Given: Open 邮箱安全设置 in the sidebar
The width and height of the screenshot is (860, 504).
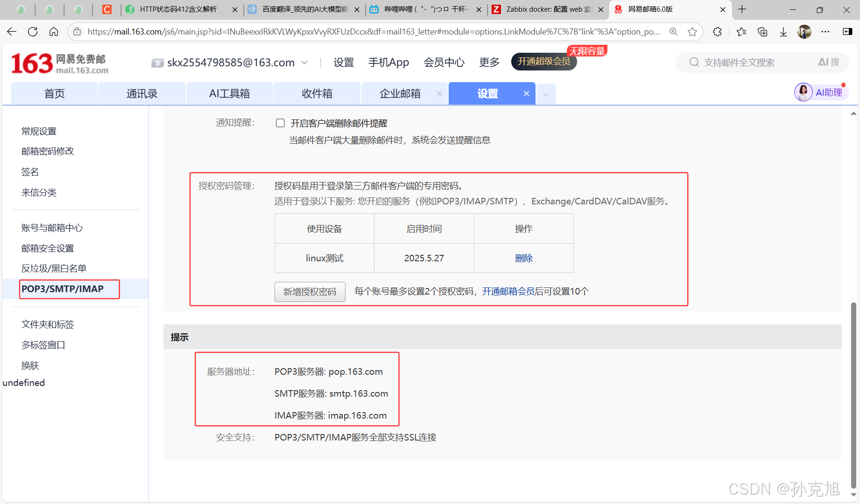Looking at the screenshot, I should click(48, 248).
